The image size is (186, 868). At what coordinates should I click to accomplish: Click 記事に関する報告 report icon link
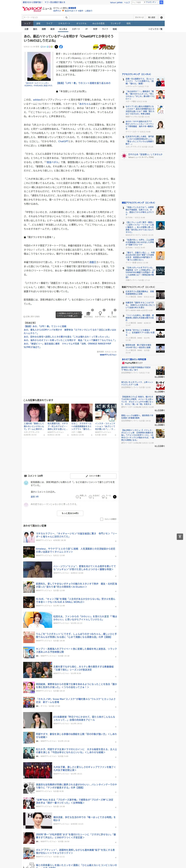coord(32,316)
